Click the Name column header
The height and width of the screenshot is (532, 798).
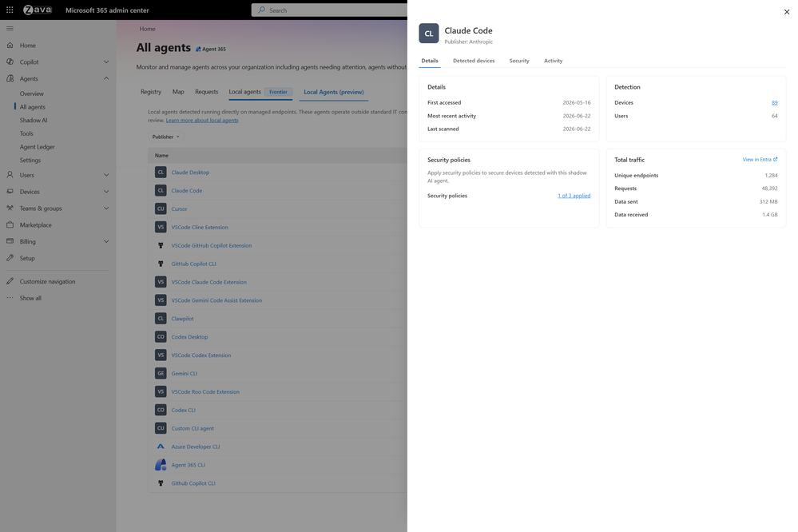tap(161, 155)
